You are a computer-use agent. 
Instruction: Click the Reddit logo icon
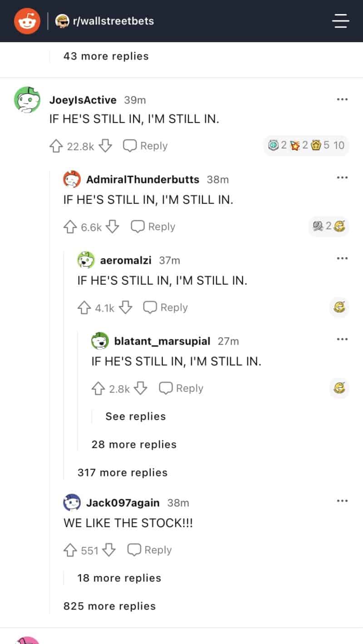click(x=27, y=21)
